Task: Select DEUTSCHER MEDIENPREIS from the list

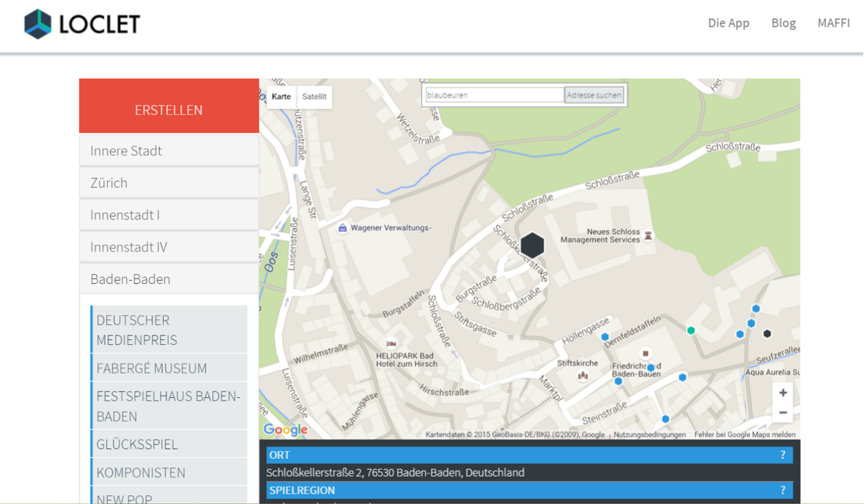Action: 169,329
